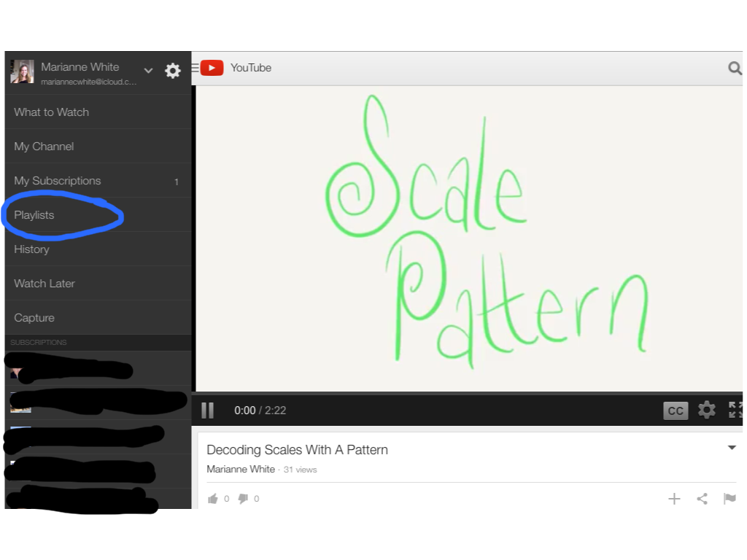Dislike the video with thumbs down
This screenshot has height=560, width=747.
click(243, 499)
